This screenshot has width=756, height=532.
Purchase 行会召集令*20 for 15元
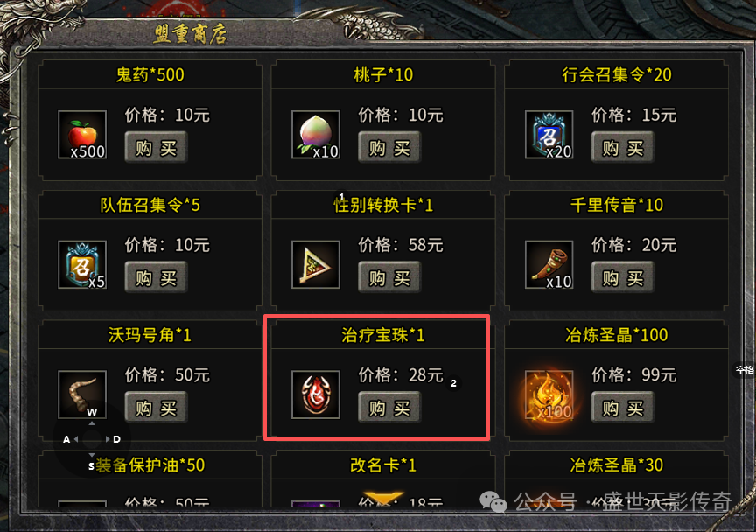pos(622,147)
